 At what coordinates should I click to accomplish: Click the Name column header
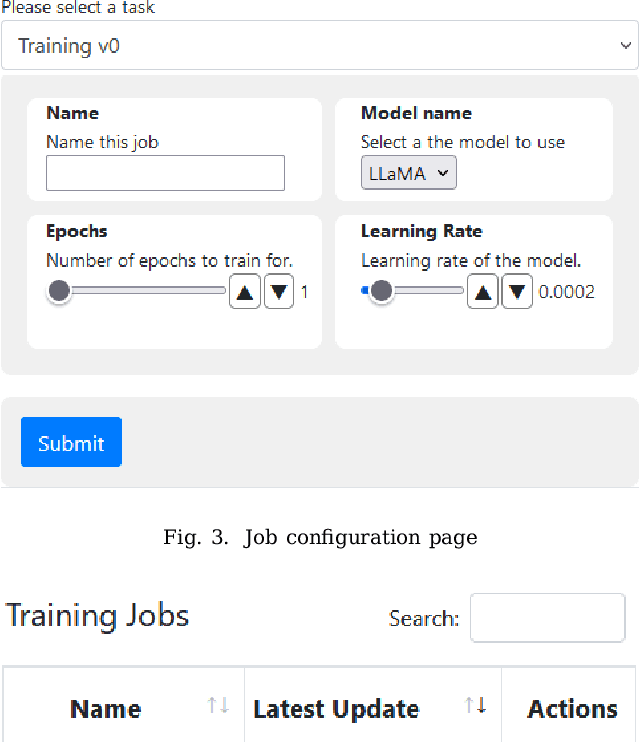coord(105,709)
